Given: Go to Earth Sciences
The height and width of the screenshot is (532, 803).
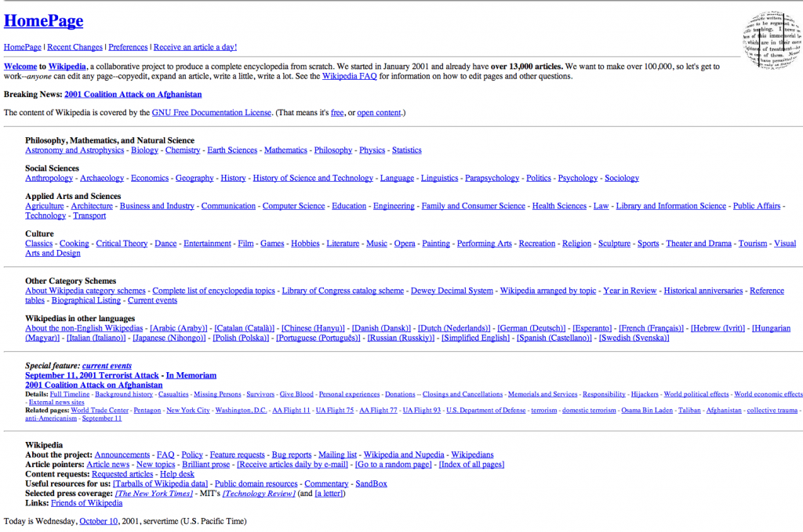Looking at the screenshot, I should tap(232, 150).
